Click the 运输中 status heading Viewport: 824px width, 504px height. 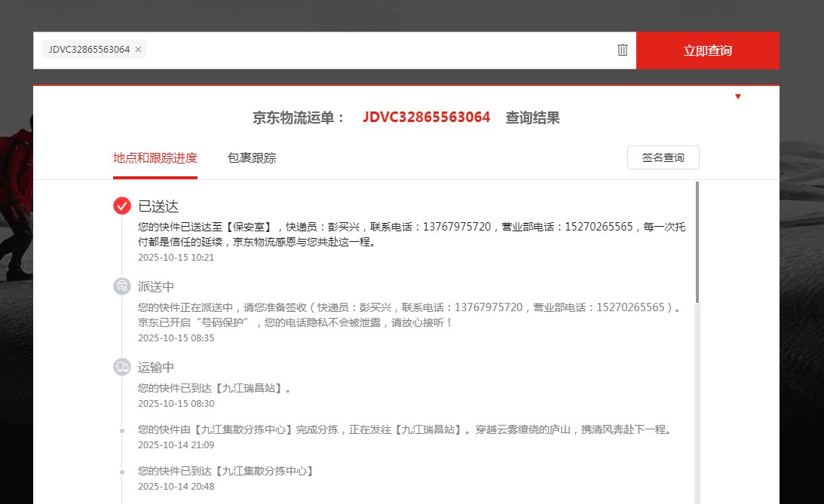click(156, 368)
